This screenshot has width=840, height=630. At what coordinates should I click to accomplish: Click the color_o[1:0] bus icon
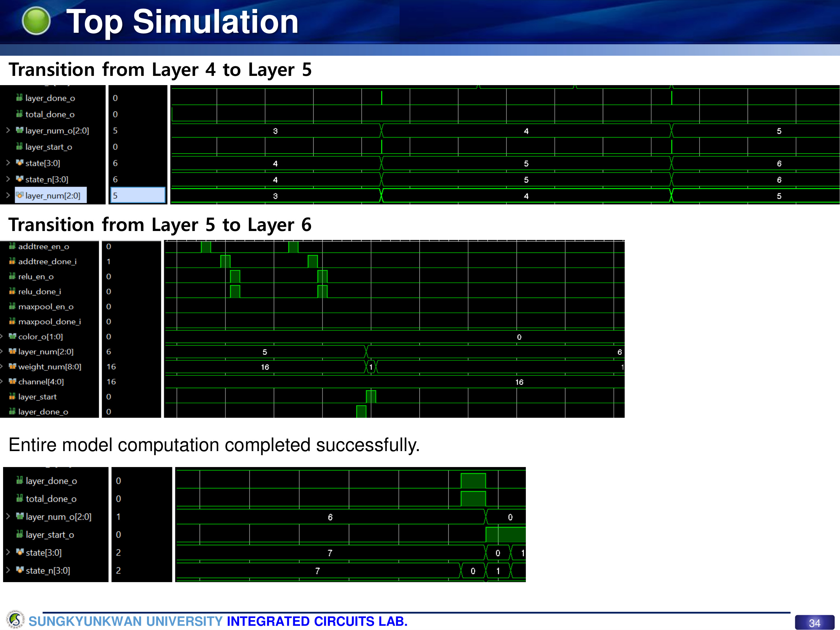12,336
